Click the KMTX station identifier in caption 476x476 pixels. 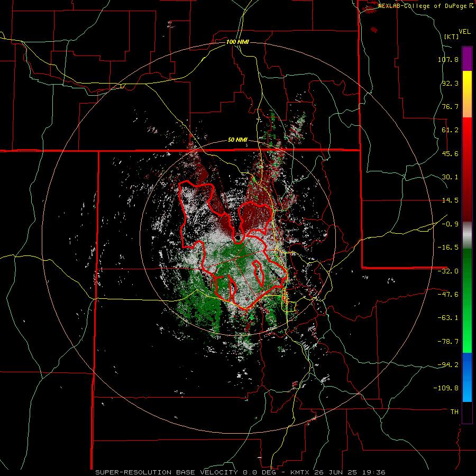tap(300, 472)
